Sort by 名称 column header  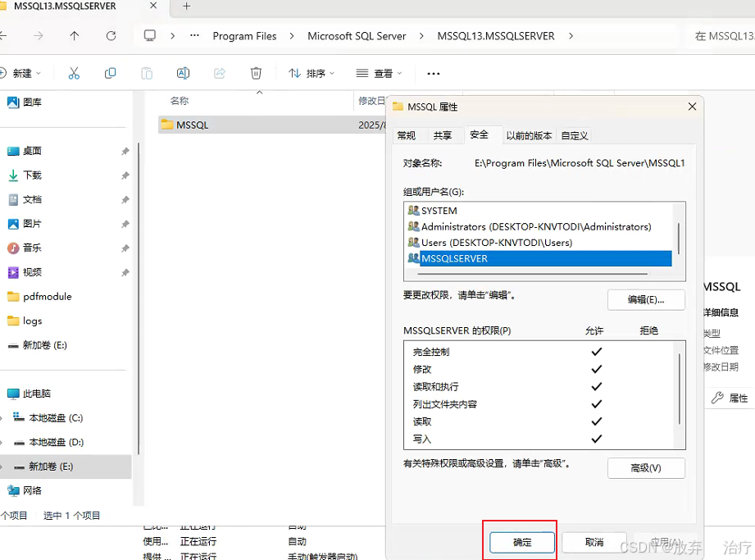point(180,101)
